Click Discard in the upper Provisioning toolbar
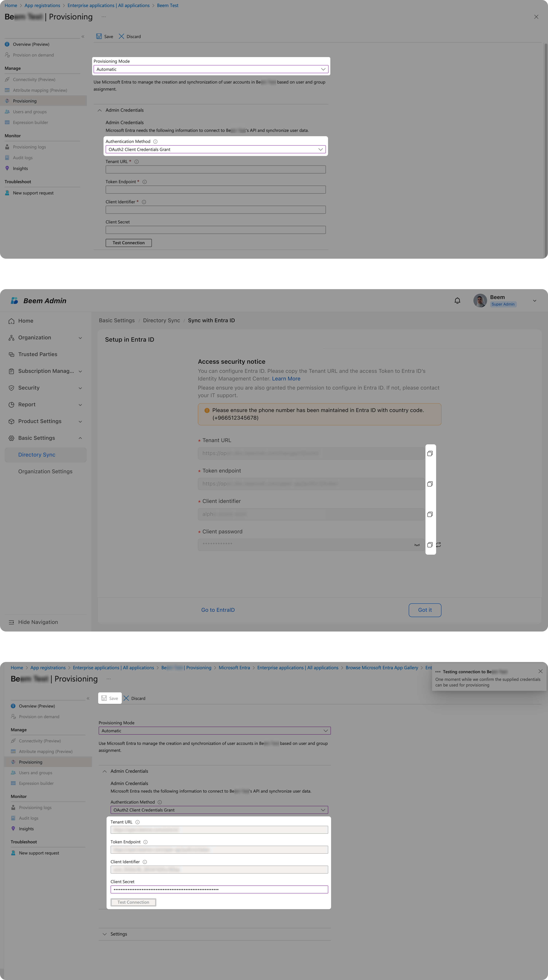548x980 pixels. [130, 37]
